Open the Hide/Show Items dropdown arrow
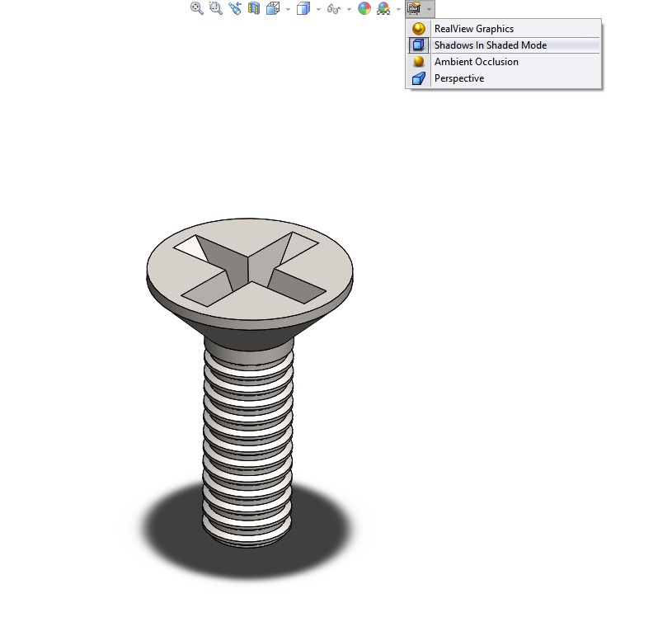This screenshot has height=636, width=672. pyautogui.click(x=349, y=9)
